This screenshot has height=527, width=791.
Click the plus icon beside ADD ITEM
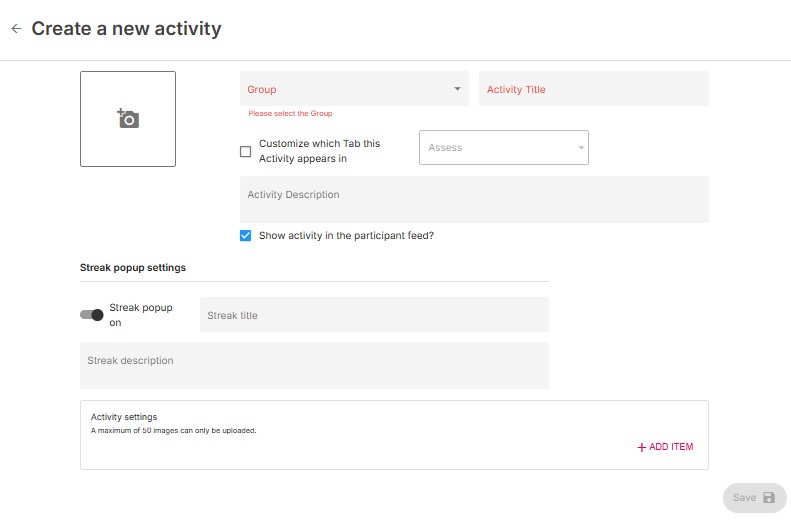pos(642,447)
